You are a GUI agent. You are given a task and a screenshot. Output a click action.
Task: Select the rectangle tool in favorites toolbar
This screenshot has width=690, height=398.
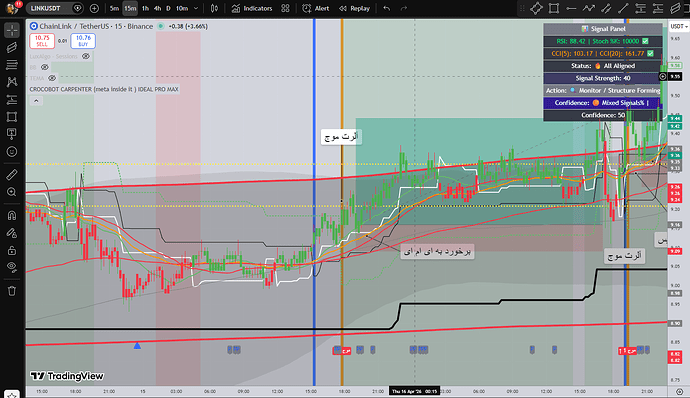(554, 8)
